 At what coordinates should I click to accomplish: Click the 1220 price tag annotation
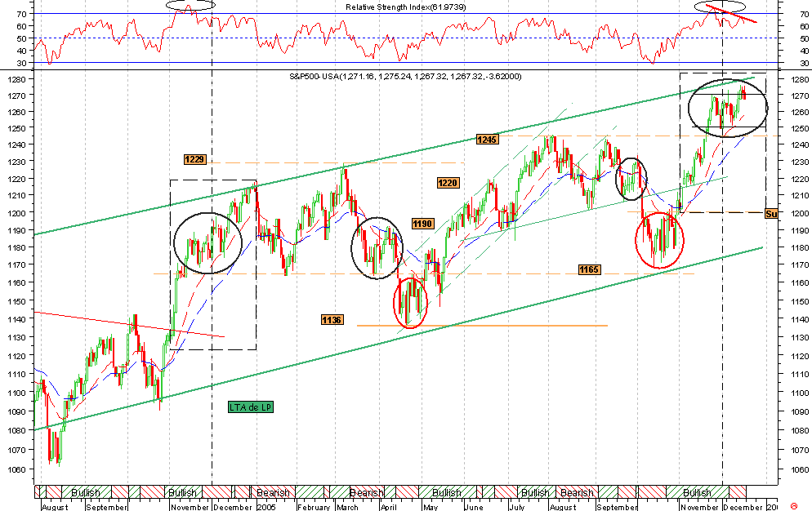447,183
